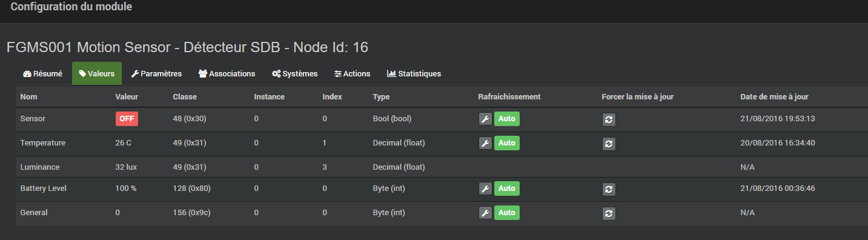The image size is (868, 240).
Task: Force refresh of the Battery Level value
Action: pyautogui.click(x=609, y=189)
